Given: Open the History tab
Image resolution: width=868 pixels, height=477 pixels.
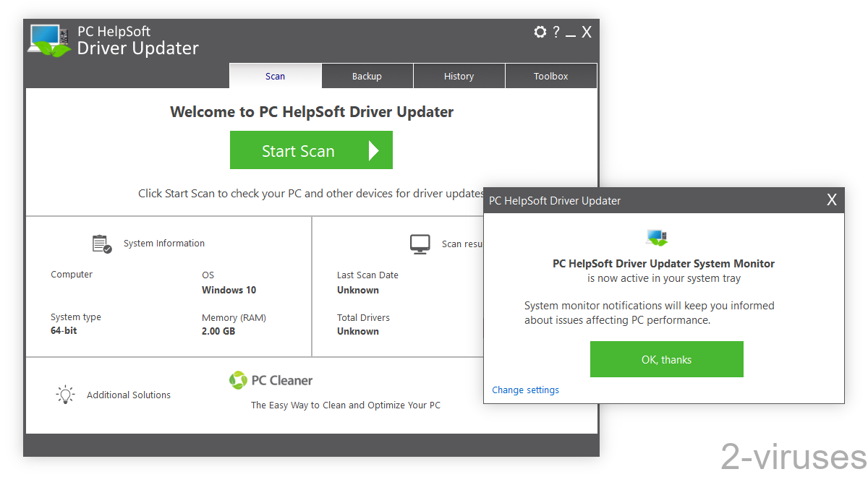Looking at the screenshot, I should click(459, 76).
